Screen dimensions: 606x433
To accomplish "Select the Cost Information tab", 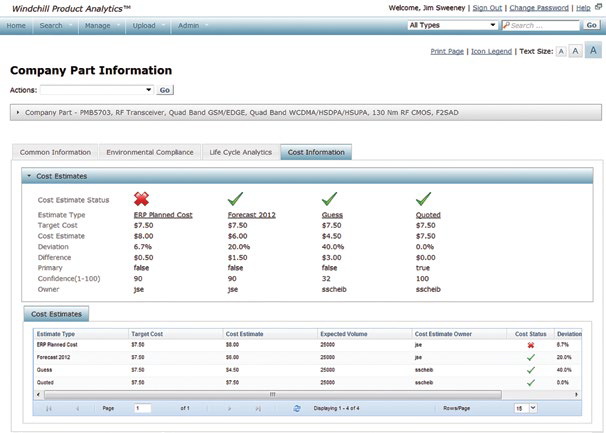I will click(x=316, y=152).
